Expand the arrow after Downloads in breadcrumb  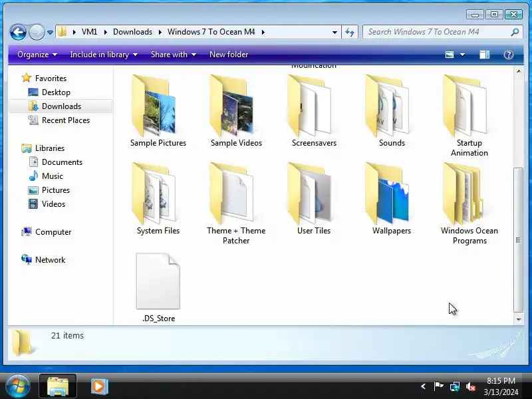click(x=160, y=32)
